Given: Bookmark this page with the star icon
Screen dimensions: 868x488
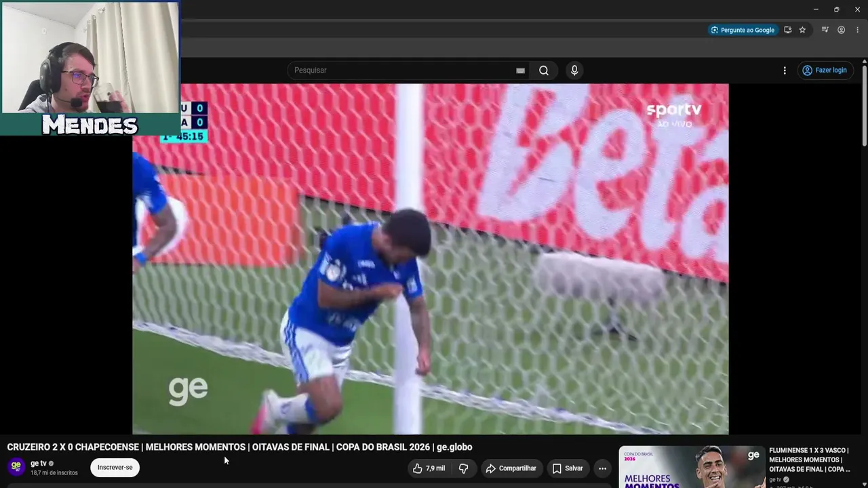Looking at the screenshot, I should pyautogui.click(x=802, y=30).
